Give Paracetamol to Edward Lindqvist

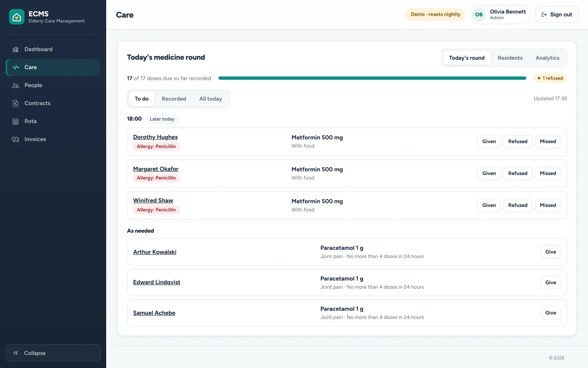coord(551,283)
